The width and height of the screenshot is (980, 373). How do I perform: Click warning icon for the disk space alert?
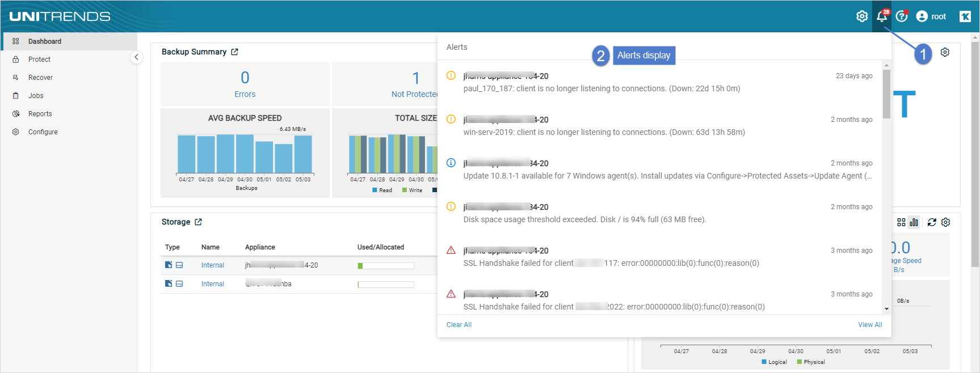coord(451,206)
